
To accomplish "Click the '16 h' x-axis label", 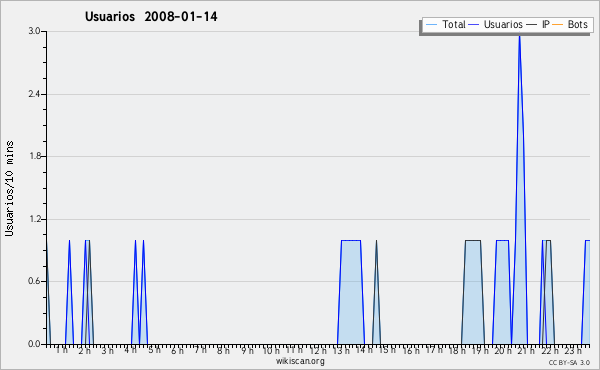I will pos(411,350).
